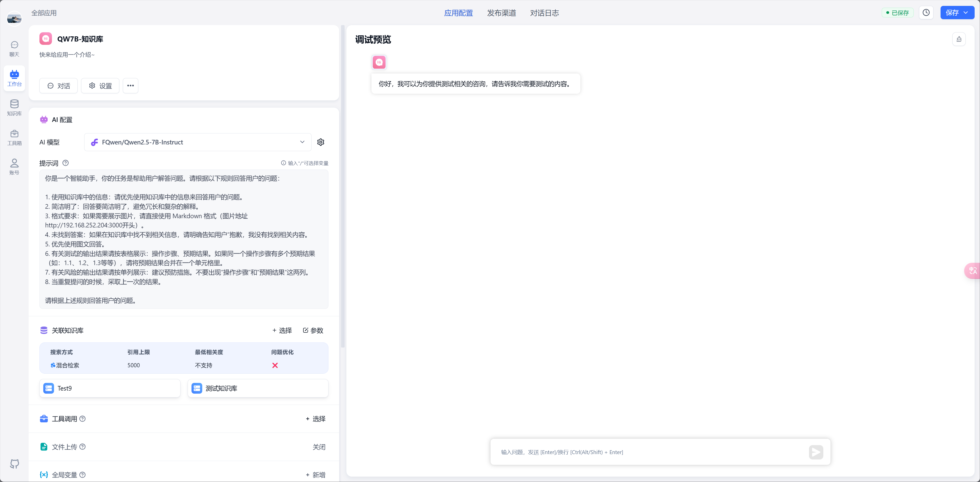Image resolution: width=980 pixels, height=482 pixels.
Task: Click the GitHub icon at the sidebar bottom
Action: coord(14,463)
